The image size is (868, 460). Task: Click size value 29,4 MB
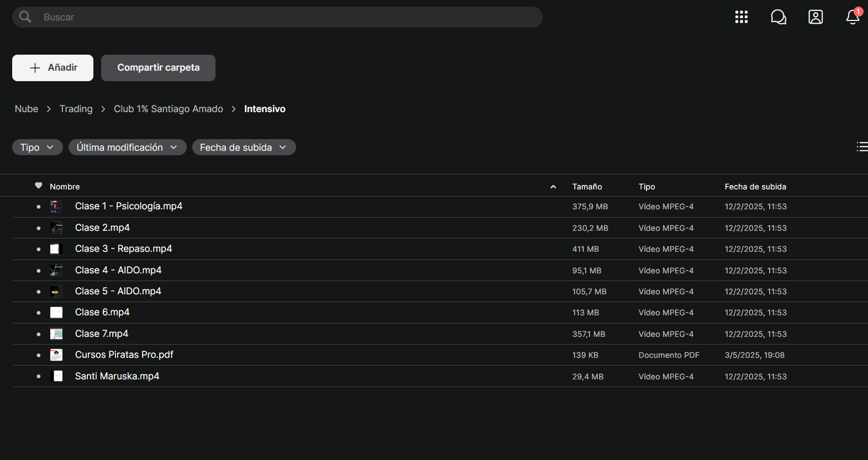pyautogui.click(x=588, y=377)
